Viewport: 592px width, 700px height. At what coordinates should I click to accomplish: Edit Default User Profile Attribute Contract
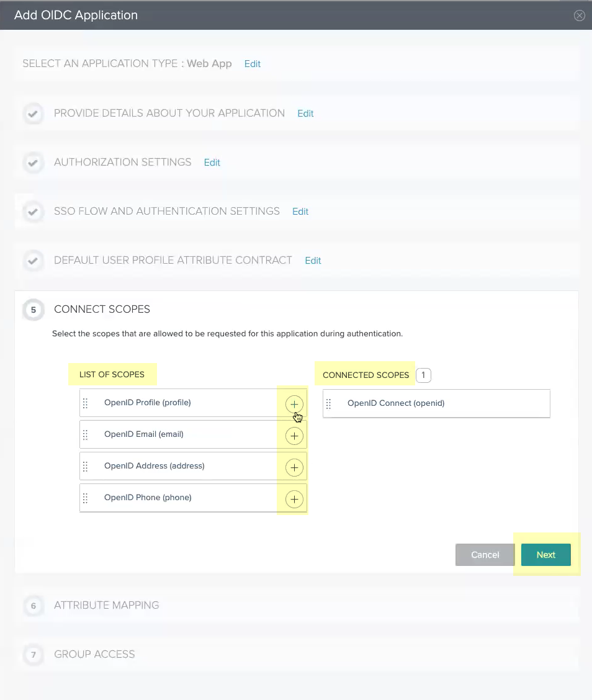pyautogui.click(x=313, y=261)
